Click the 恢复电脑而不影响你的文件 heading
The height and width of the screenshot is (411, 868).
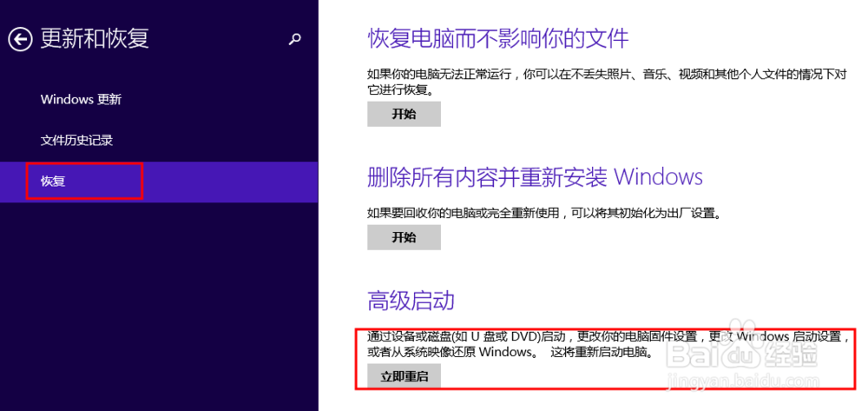click(x=498, y=39)
